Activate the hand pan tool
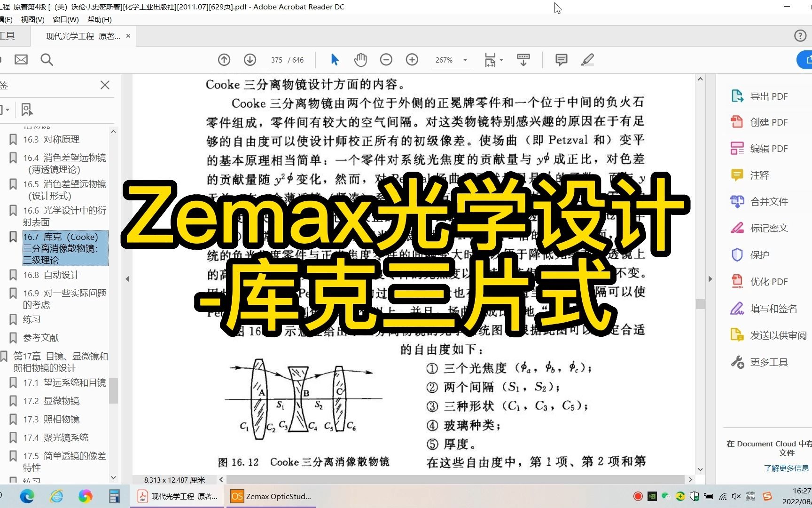Screen dimensions: 812x508 360,60
